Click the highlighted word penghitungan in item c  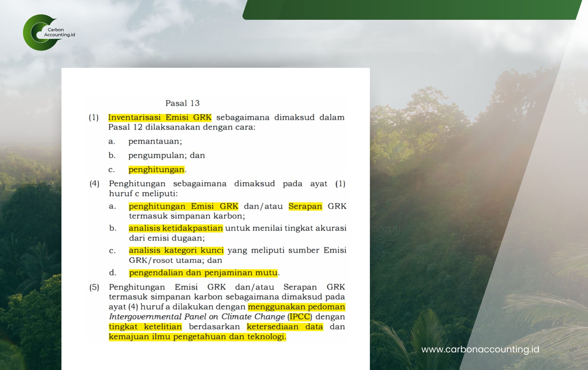point(156,170)
